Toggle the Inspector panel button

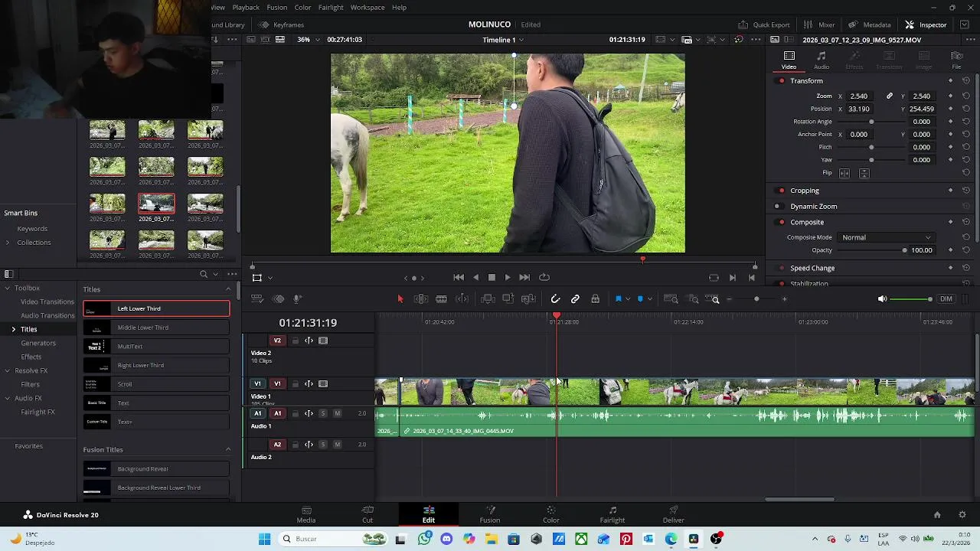point(926,24)
